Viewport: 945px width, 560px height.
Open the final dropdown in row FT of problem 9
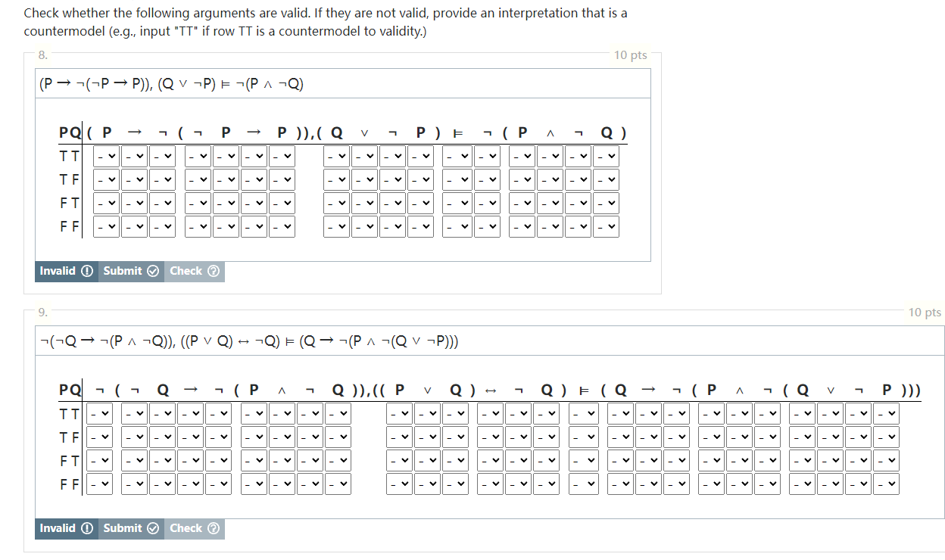[886, 460]
